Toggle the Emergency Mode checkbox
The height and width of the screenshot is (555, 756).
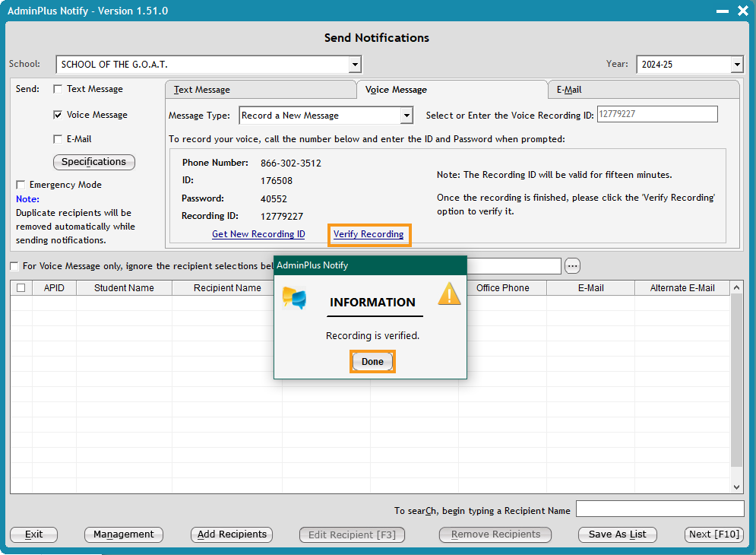coord(21,185)
